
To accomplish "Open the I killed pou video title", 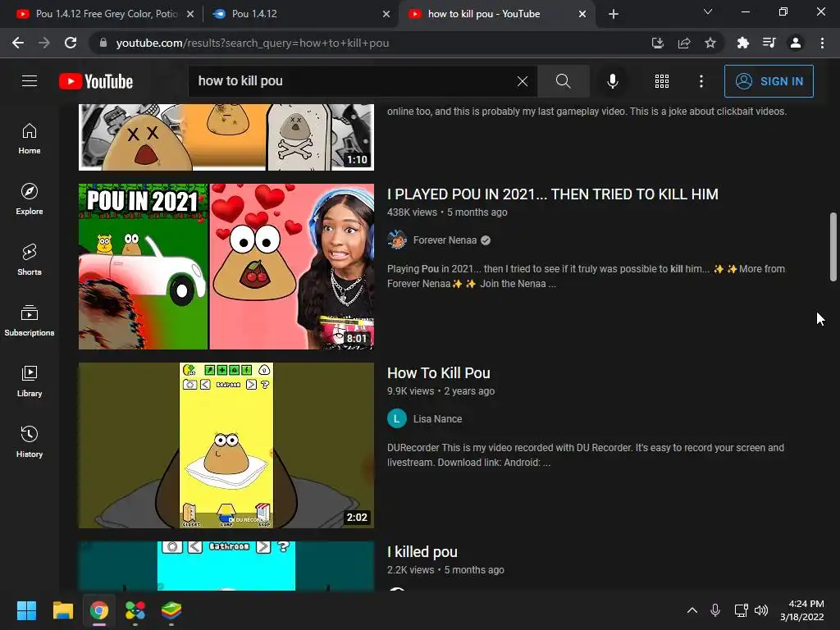I will pyautogui.click(x=422, y=552).
